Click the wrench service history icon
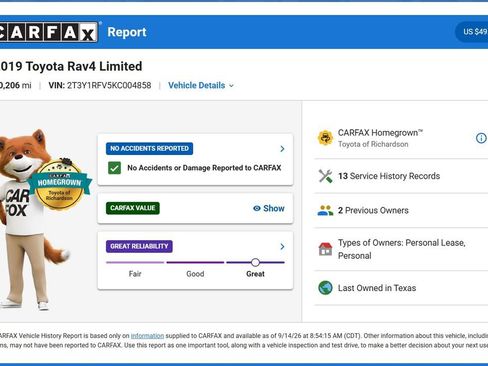 [x=325, y=176]
